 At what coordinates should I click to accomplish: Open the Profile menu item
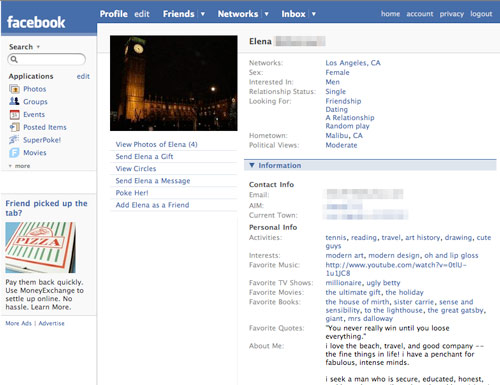(x=114, y=14)
